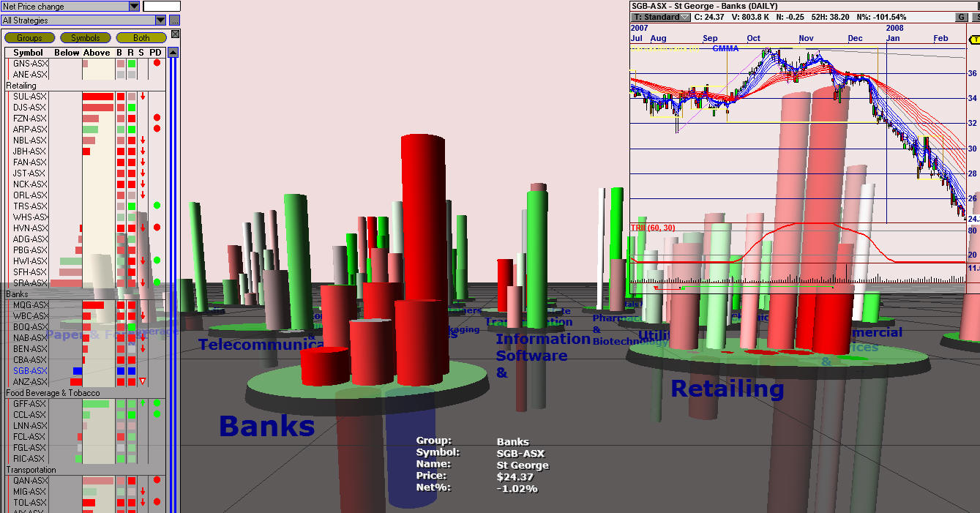Viewport: 980px width, 513px height.
Task: Click the GMMA indicator label on chart
Action: (x=725, y=48)
